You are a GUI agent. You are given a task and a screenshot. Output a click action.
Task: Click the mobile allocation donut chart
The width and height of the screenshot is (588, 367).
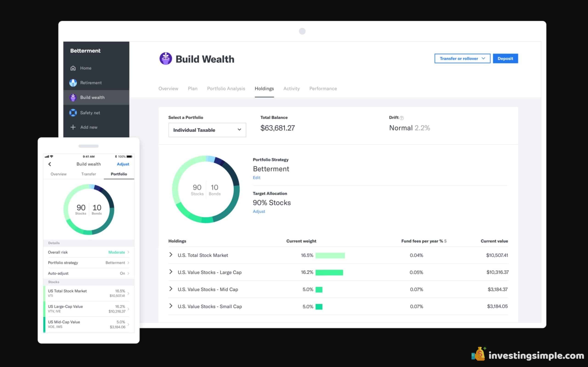point(89,210)
